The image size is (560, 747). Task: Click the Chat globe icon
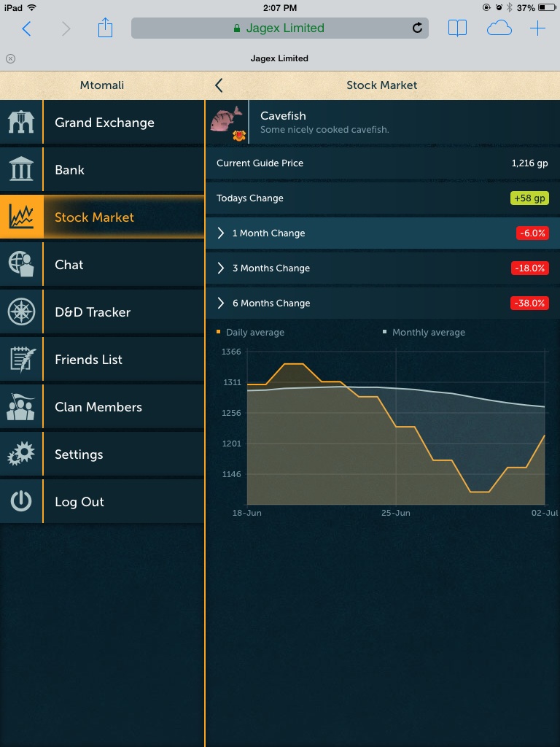21,265
